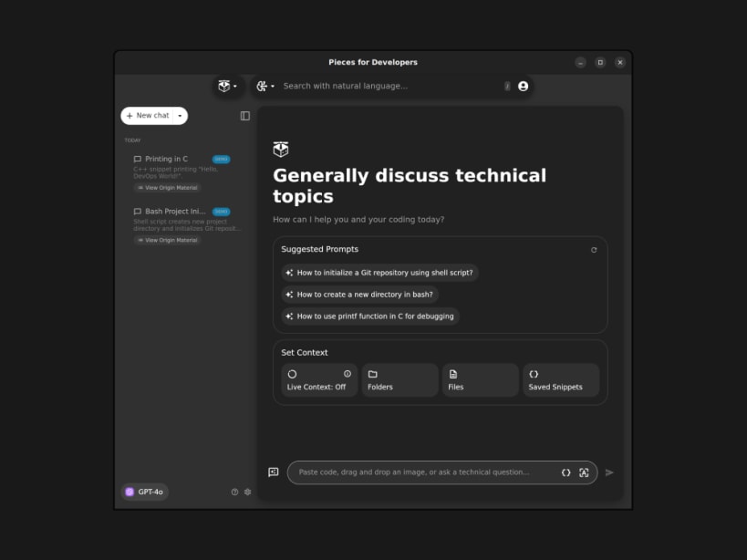View Origin Material for Bash Project

[x=167, y=240]
